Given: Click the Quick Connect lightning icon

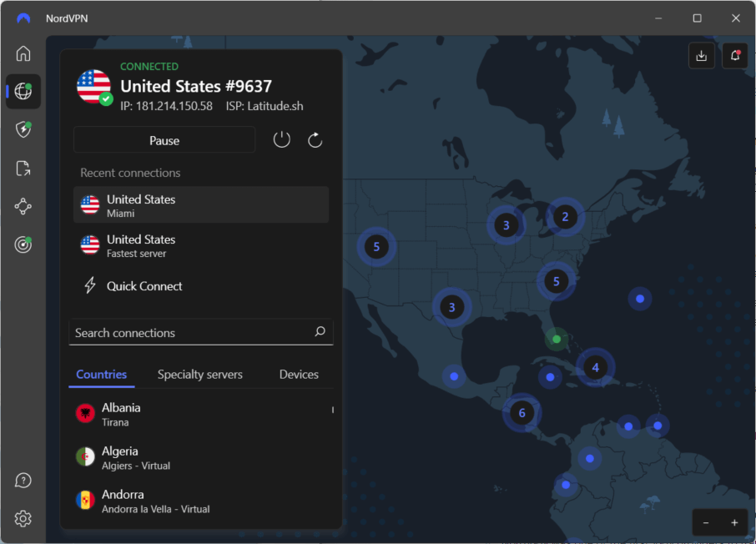Looking at the screenshot, I should point(90,285).
